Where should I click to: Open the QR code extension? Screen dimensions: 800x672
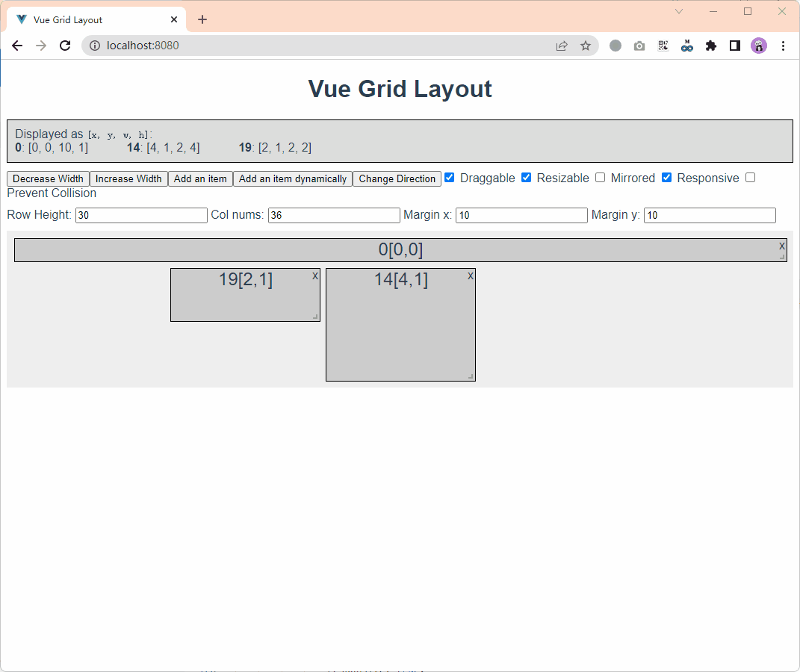point(663,46)
